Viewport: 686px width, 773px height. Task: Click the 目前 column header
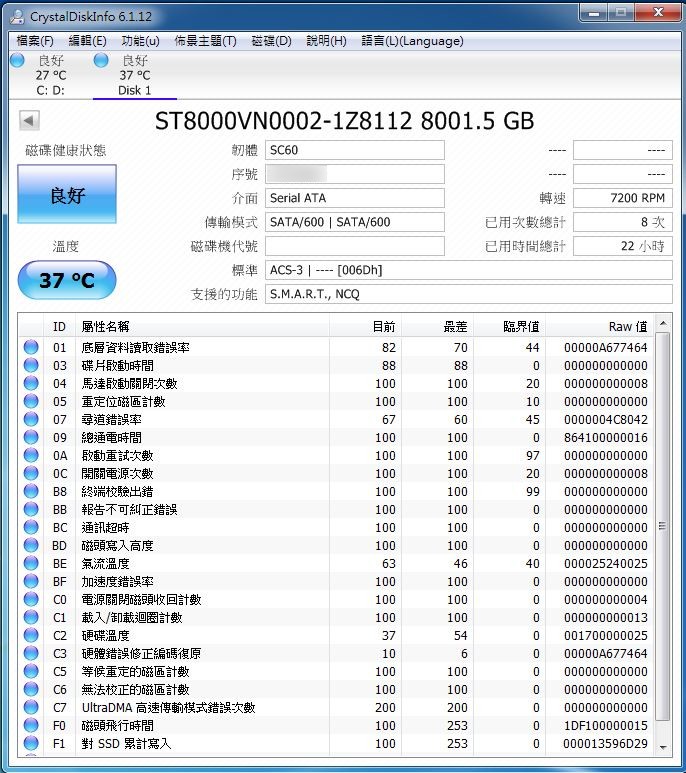365,326
